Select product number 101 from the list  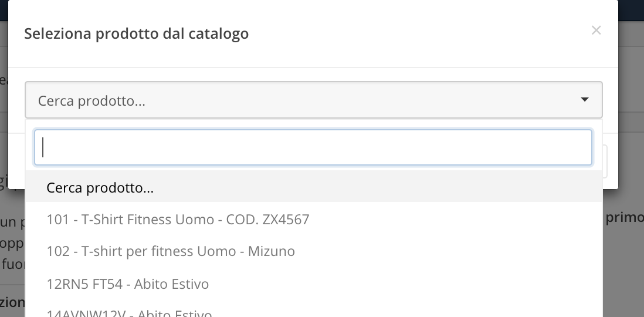click(178, 220)
